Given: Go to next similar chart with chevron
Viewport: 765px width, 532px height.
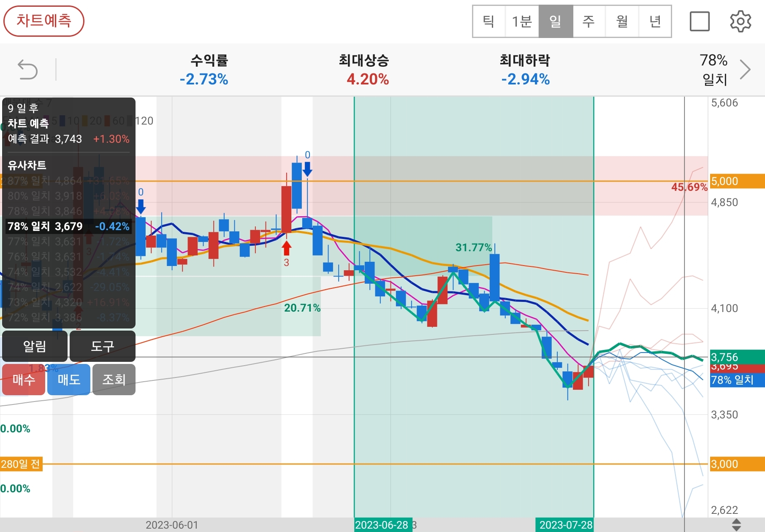Looking at the screenshot, I should tap(745, 70).
